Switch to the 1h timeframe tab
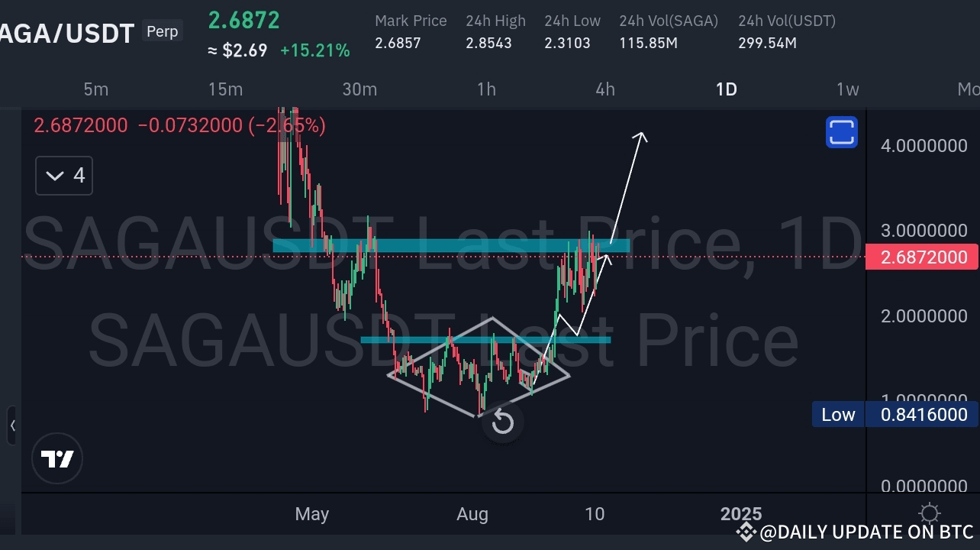980x550 pixels. coord(486,89)
